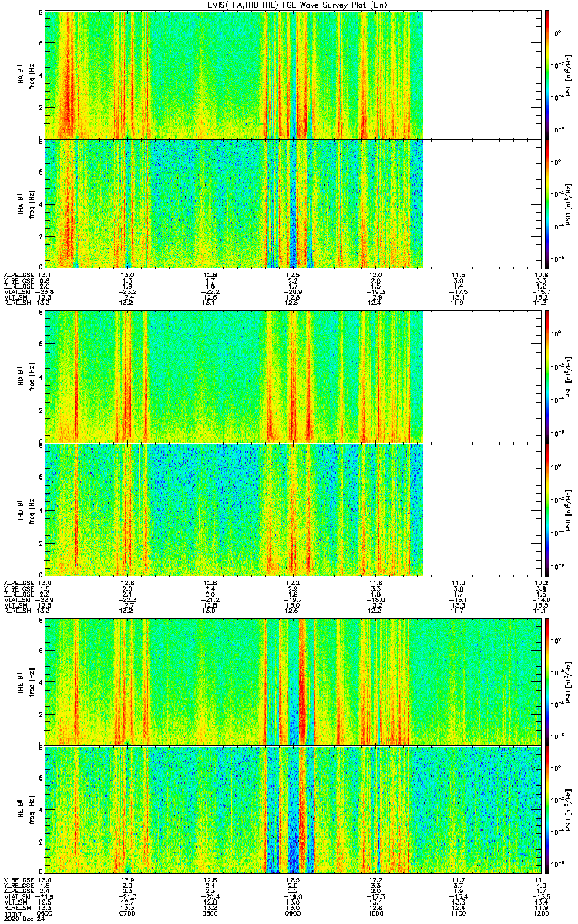The height and width of the screenshot is (924, 578).
Task: Click the plot title THEMIS FGL Wave Survey Plot
Action: (x=289, y=5)
